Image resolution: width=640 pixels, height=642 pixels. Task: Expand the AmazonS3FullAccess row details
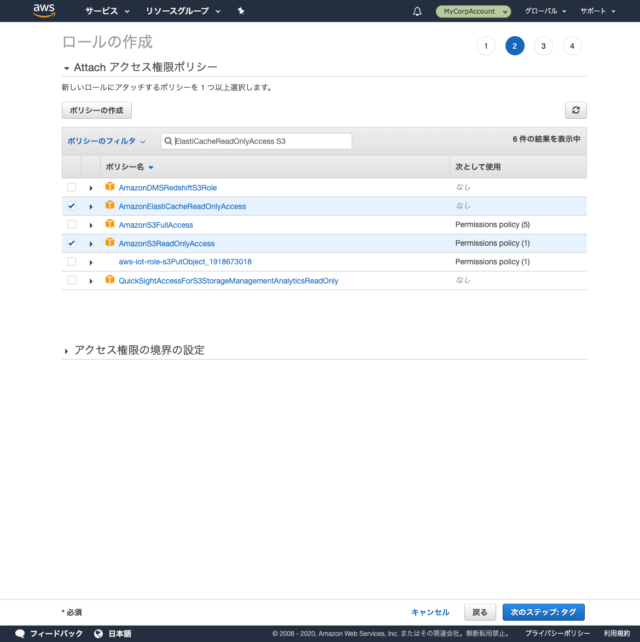pos(91,225)
